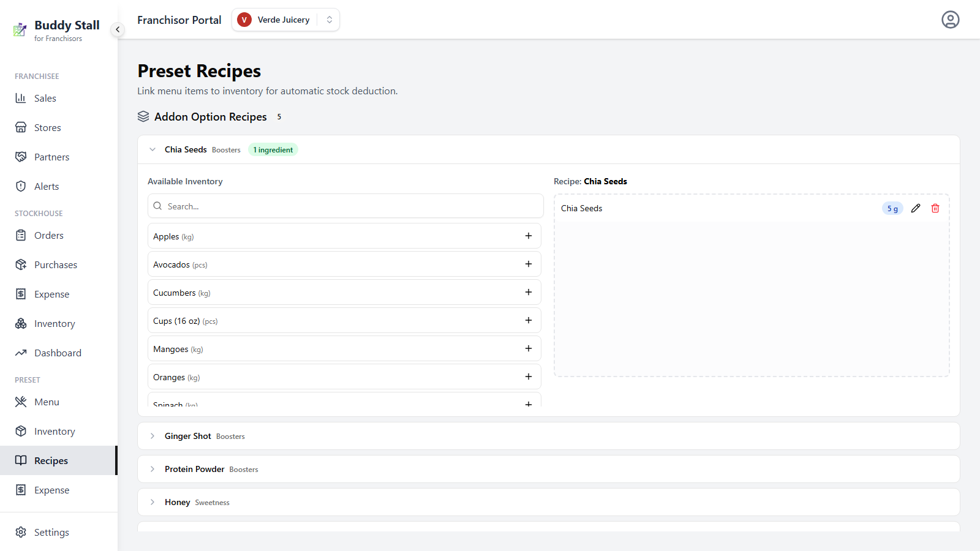Click the Stockhouse Inventory cubes icon
The width and height of the screenshot is (980, 551).
click(21, 323)
